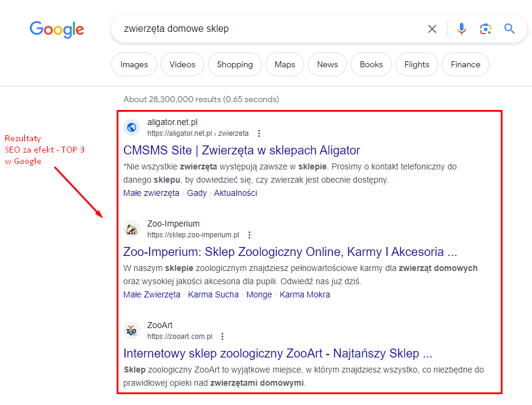Click the https://sklep.zoo-imperium.pl URL text
The height and width of the screenshot is (405, 532).
(x=193, y=235)
